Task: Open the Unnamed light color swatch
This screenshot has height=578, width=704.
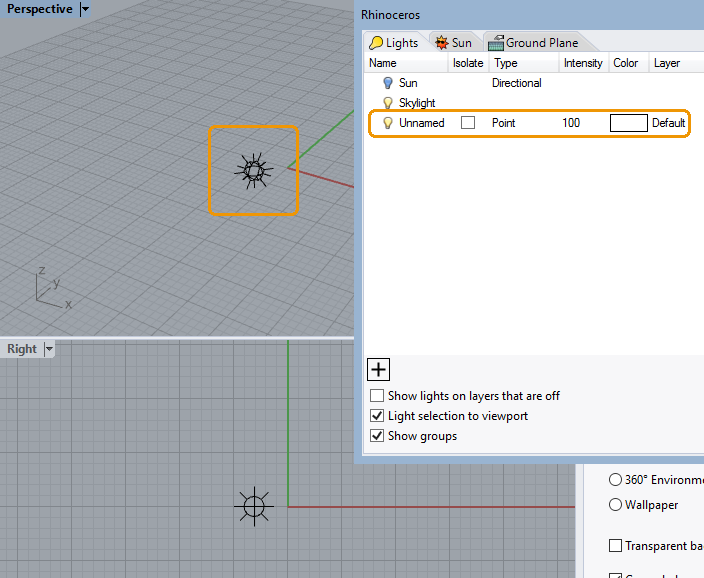Action: 629,123
